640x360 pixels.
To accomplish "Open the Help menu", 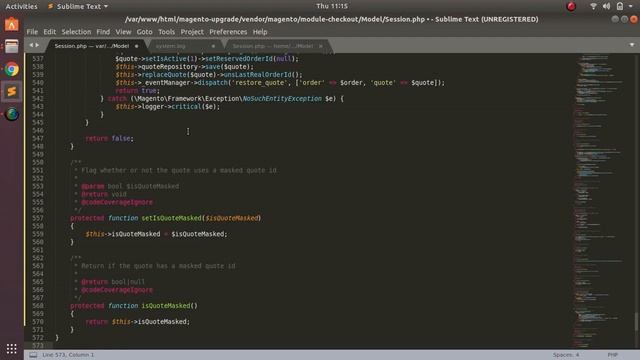I will pos(260,32).
